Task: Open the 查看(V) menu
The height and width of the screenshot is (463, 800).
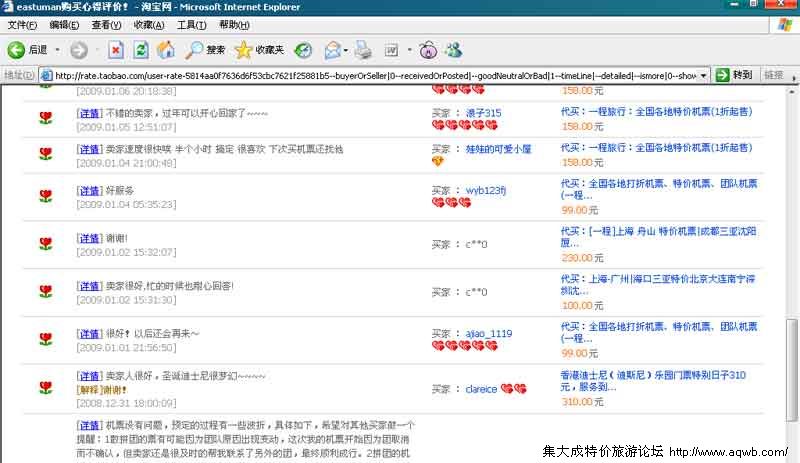Action: pyautogui.click(x=106, y=25)
